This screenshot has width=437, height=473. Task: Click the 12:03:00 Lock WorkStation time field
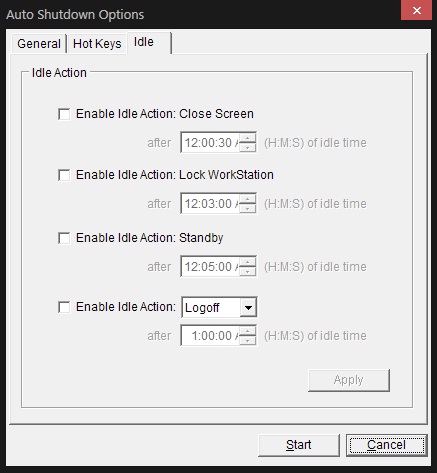210,203
